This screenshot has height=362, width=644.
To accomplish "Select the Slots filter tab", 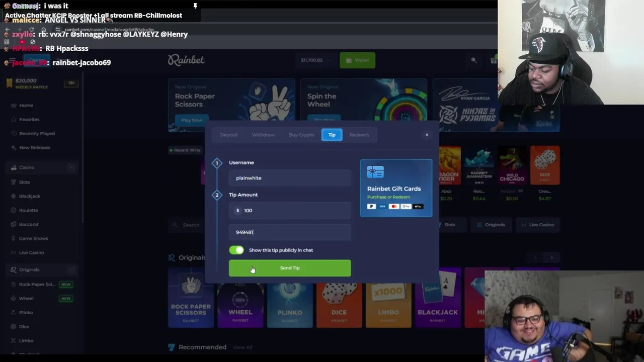I will 449,225.
